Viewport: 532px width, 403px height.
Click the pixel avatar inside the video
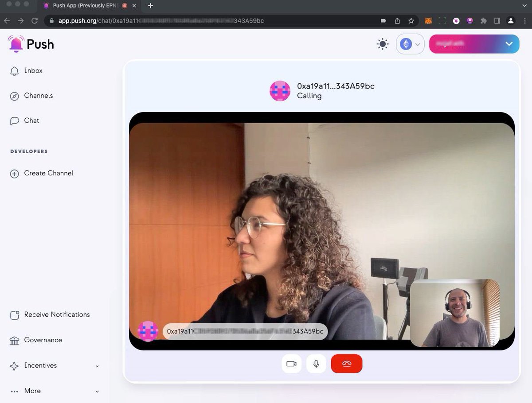click(148, 331)
